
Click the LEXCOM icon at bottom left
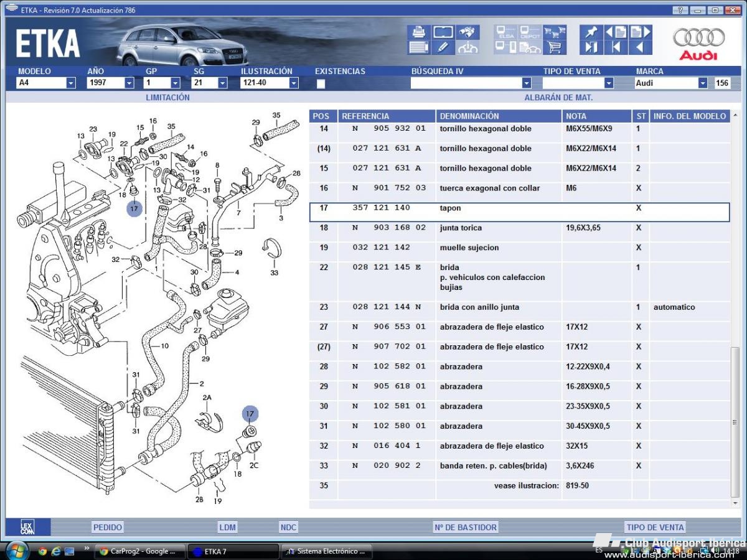(27, 526)
